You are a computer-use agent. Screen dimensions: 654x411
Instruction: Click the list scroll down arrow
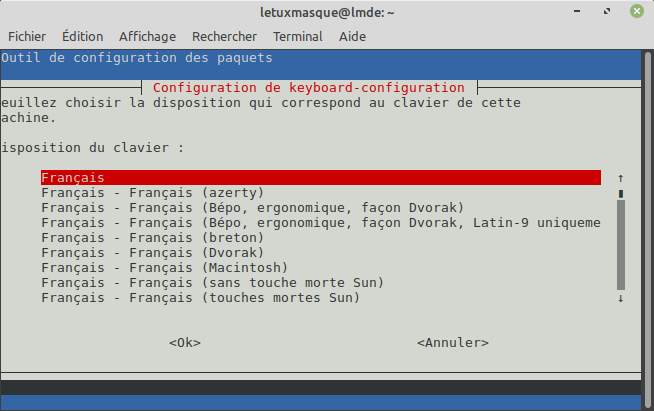[621, 298]
